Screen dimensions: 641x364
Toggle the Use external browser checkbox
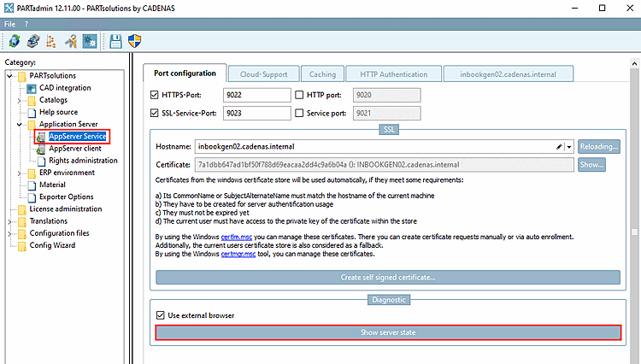click(161, 315)
